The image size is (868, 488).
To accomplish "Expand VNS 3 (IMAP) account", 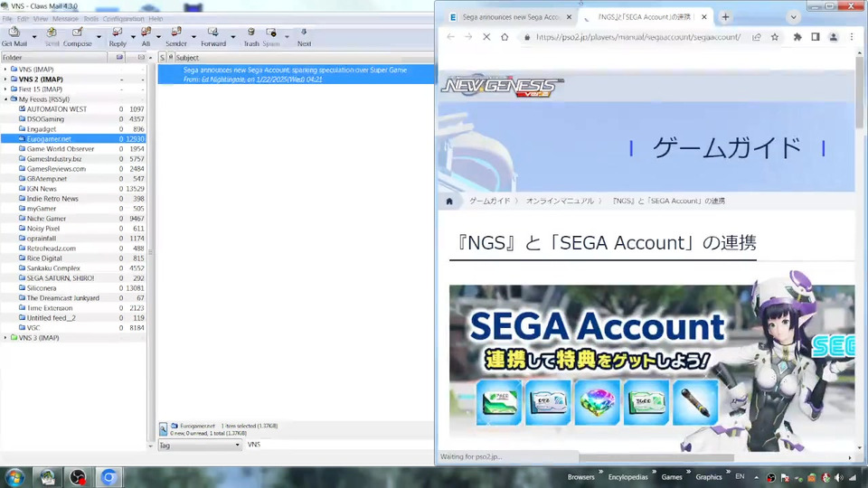I will point(6,337).
